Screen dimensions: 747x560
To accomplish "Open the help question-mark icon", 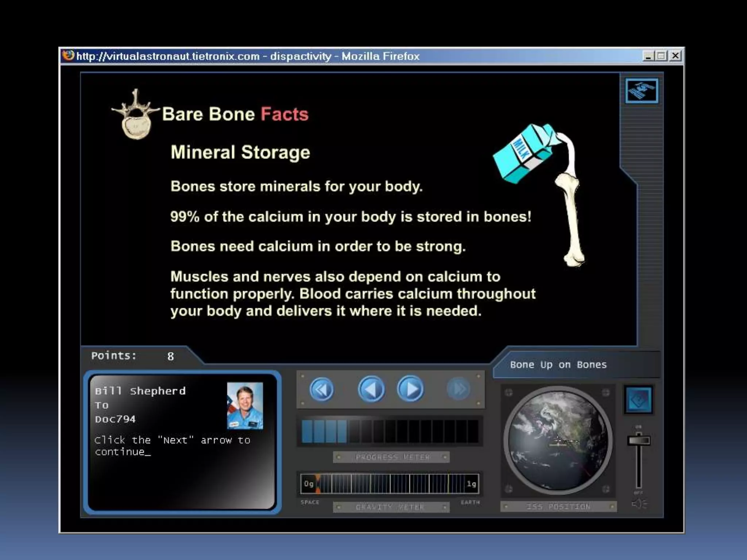I will [639, 400].
